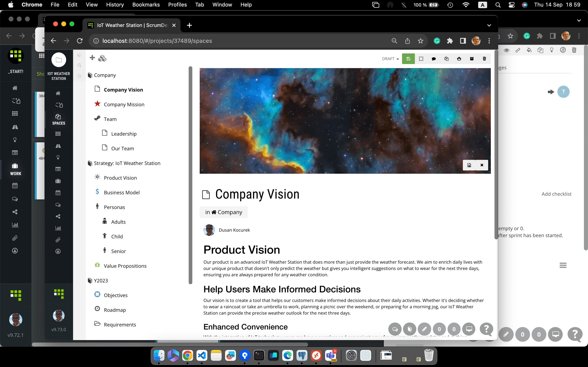Open the History menu in menu bar
The image size is (588, 367).
click(115, 5)
